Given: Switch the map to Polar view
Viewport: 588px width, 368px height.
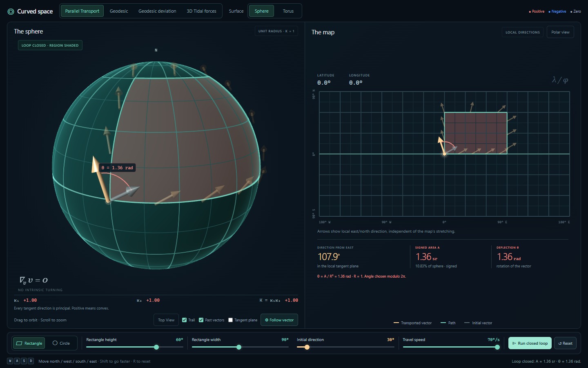Looking at the screenshot, I should click(x=560, y=32).
